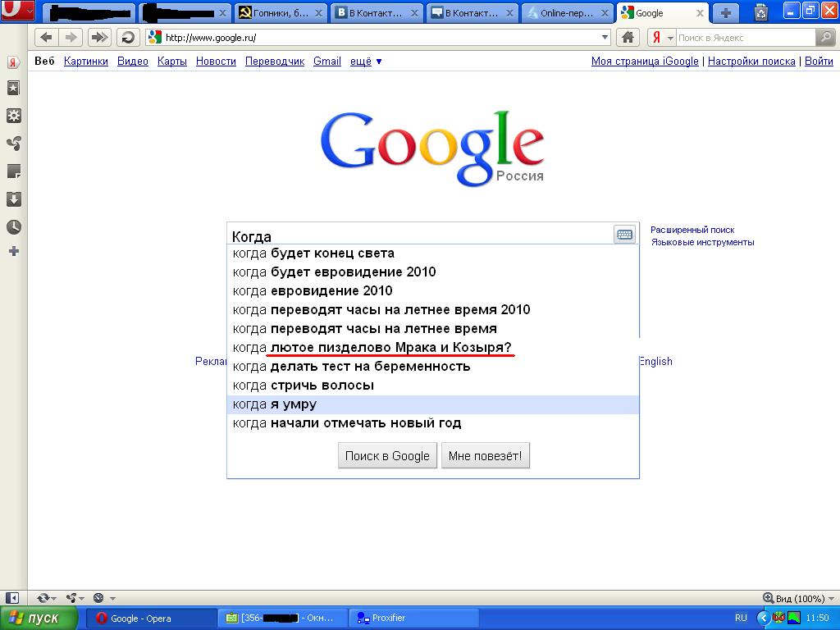The width and height of the screenshot is (840, 630).
Task: Open Моя страница iGoogle link
Action: (x=645, y=61)
